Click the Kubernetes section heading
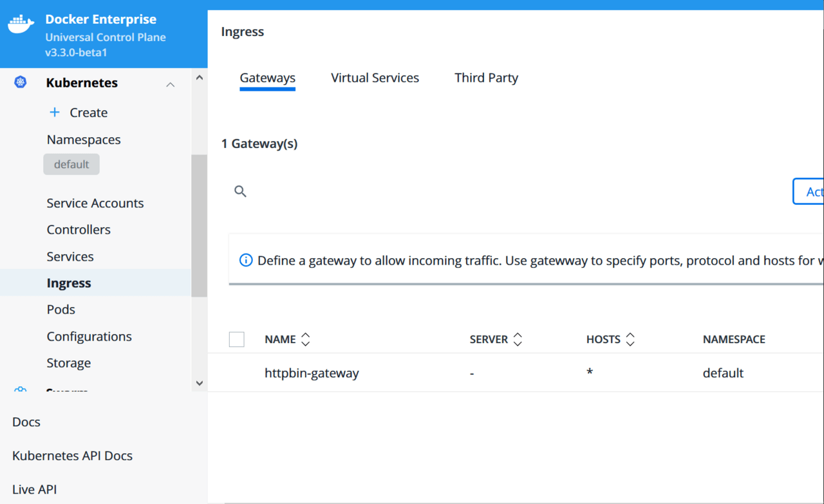Image resolution: width=824 pixels, height=504 pixels. point(82,82)
